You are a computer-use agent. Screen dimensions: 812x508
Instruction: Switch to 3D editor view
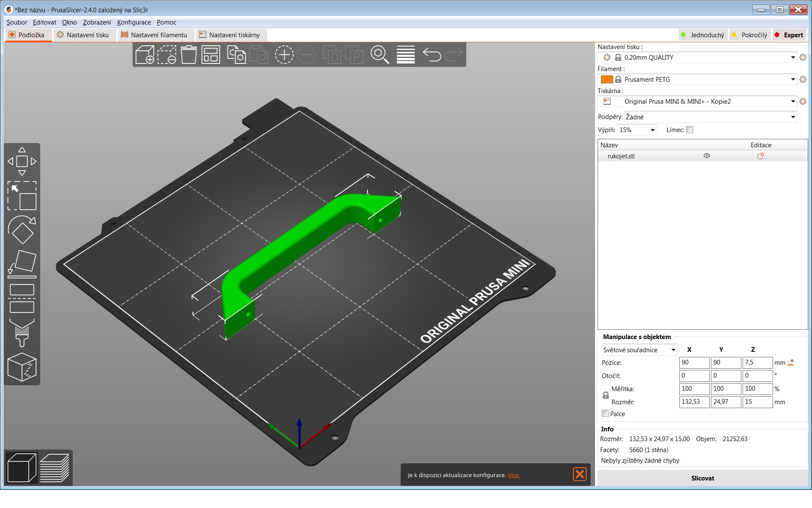click(22, 468)
